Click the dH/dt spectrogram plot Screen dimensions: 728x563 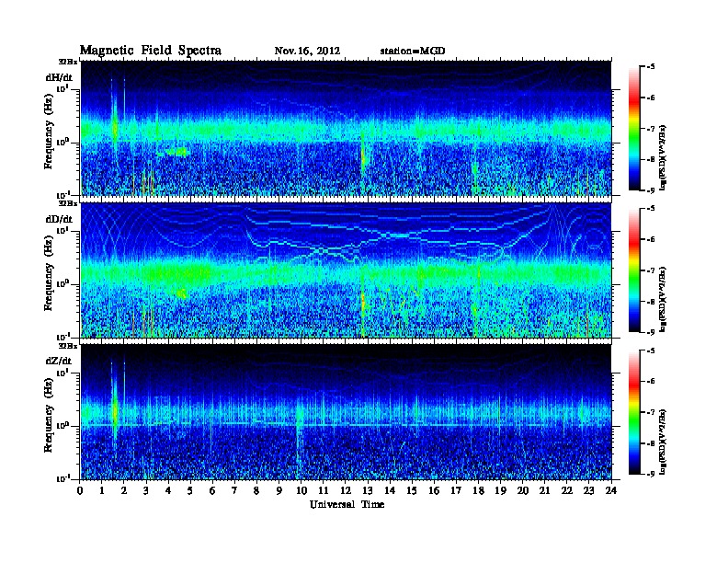coord(346,128)
